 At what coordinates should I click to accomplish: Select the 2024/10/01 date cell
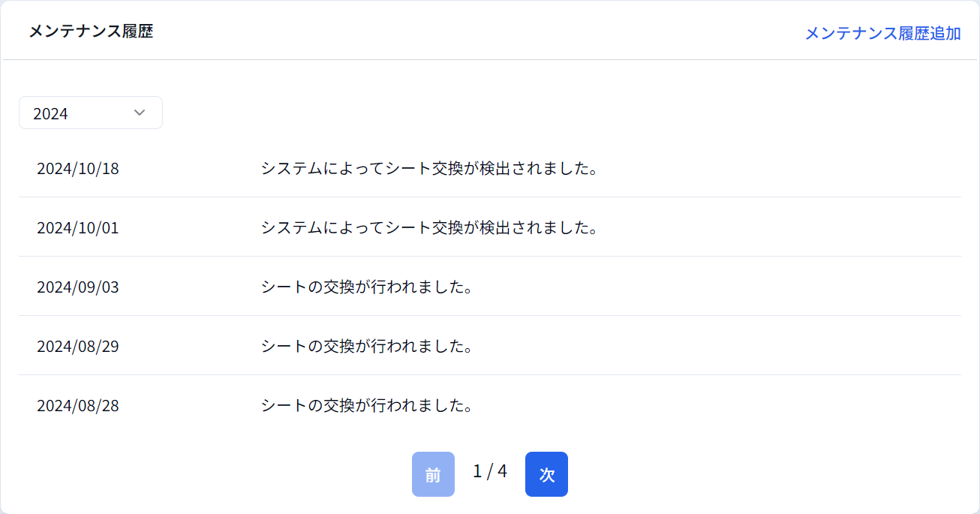point(78,227)
